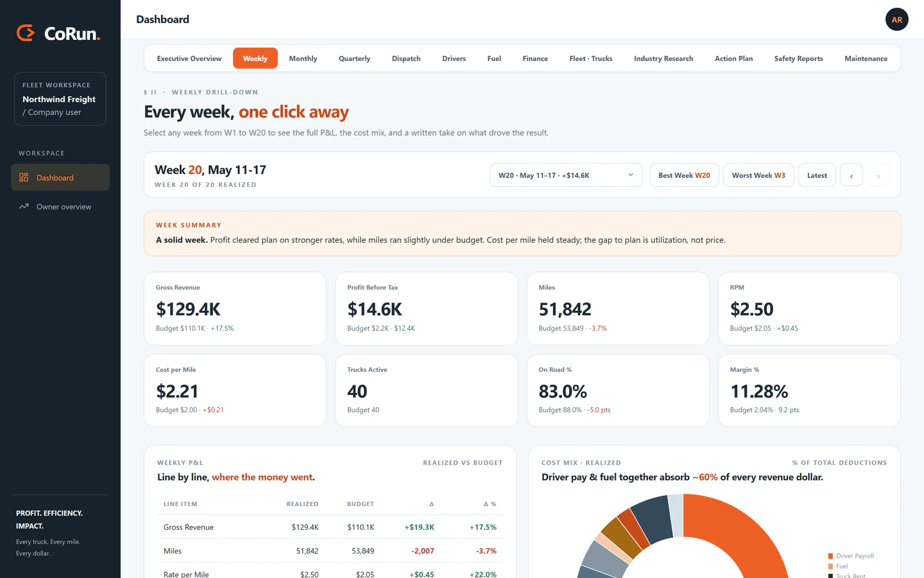Open the Action Plan tab
The height and width of the screenshot is (578, 924).
733,58
